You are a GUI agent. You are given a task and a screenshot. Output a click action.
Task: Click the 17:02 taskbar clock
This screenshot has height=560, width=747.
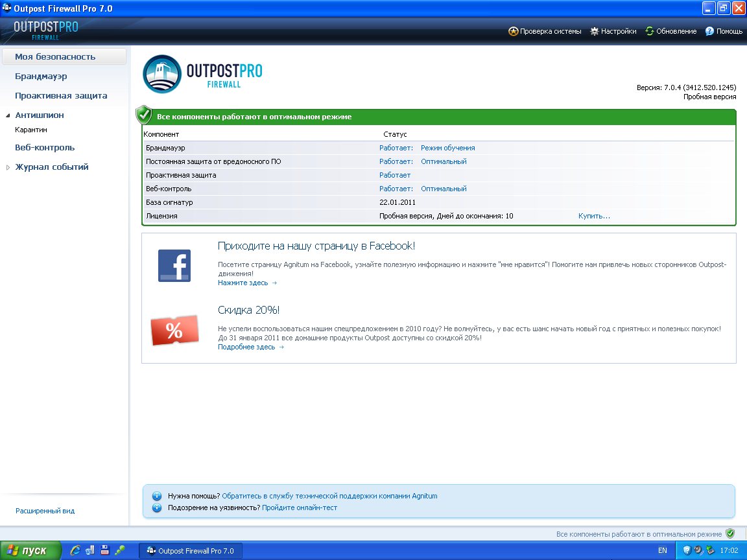(729, 550)
